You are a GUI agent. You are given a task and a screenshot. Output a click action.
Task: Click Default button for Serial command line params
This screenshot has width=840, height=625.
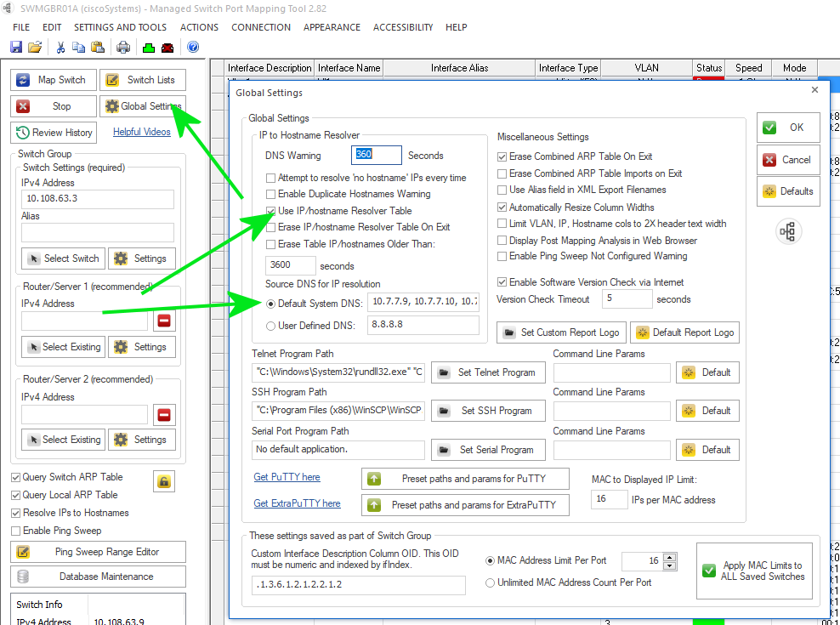[707, 450]
